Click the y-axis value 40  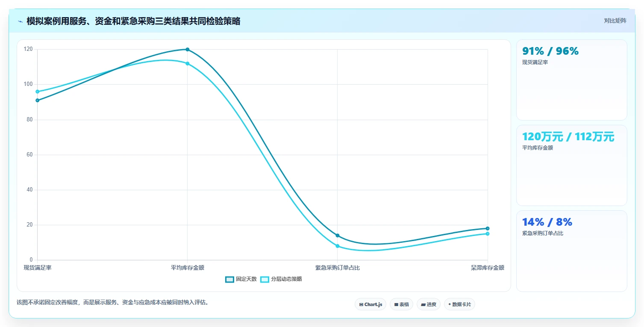pyautogui.click(x=29, y=190)
